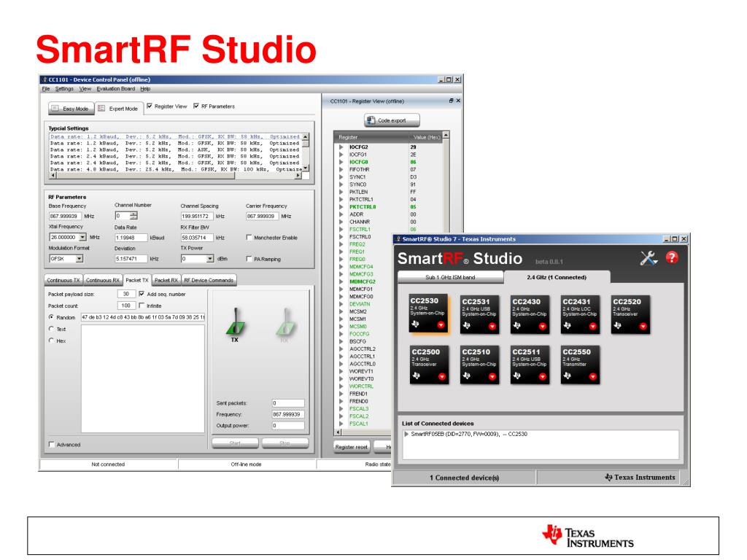Image resolution: width=747 pixels, height=560 pixels.
Task: Click the Deviation input field
Action: (131, 259)
